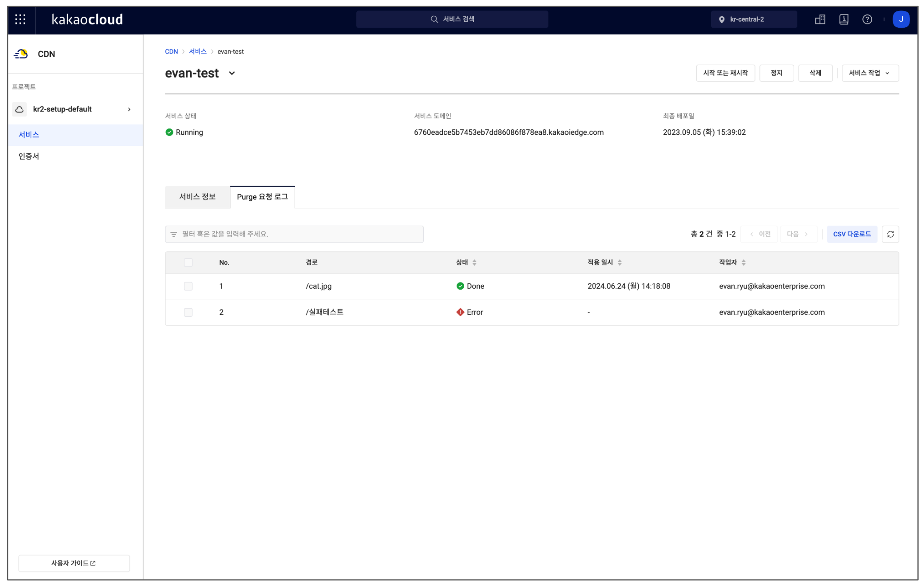Select the Purge 요청 로그 tab

click(263, 197)
